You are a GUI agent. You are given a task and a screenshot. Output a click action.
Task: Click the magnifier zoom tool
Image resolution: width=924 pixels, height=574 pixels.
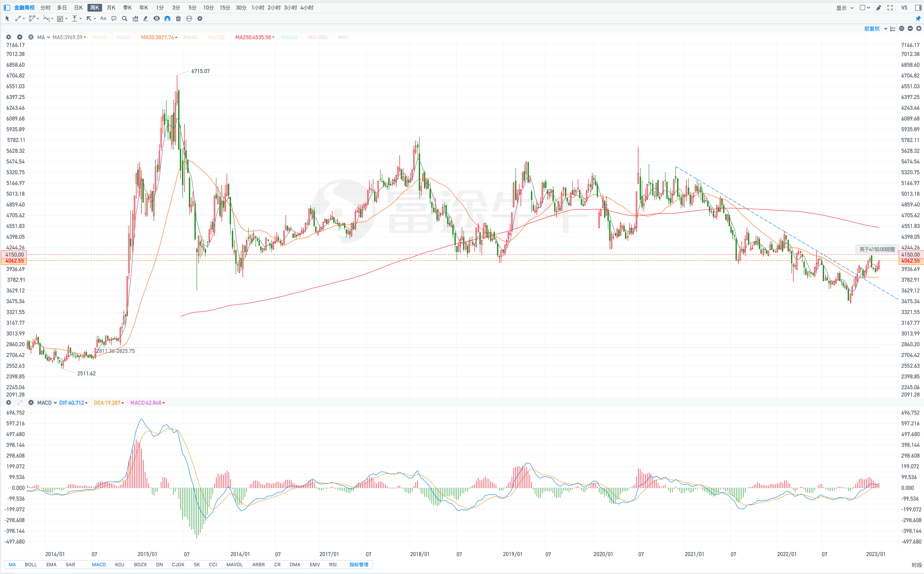point(124,19)
